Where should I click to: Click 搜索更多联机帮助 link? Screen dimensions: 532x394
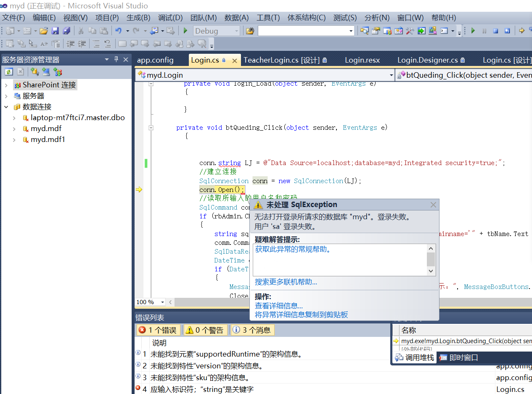(286, 282)
